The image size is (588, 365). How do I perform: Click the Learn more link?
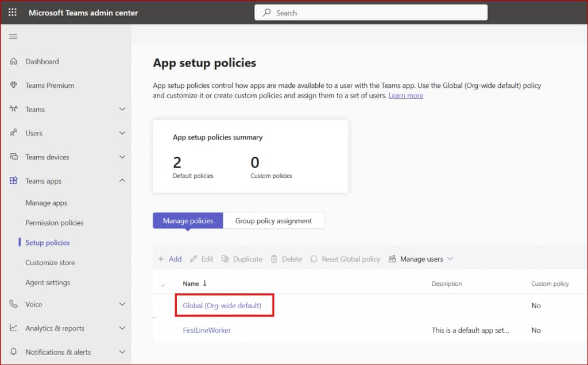pos(405,95)
